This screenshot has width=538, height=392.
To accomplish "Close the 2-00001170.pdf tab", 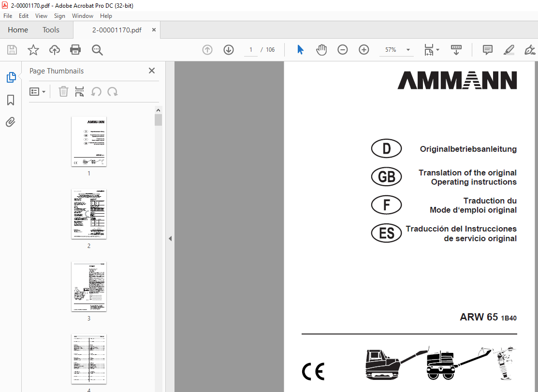I will tap(154, 30).
